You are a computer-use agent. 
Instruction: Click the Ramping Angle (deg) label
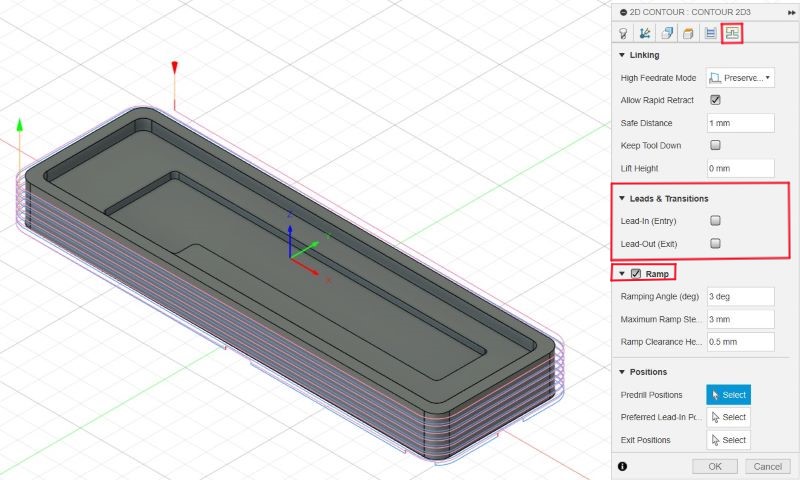point(660,296)
